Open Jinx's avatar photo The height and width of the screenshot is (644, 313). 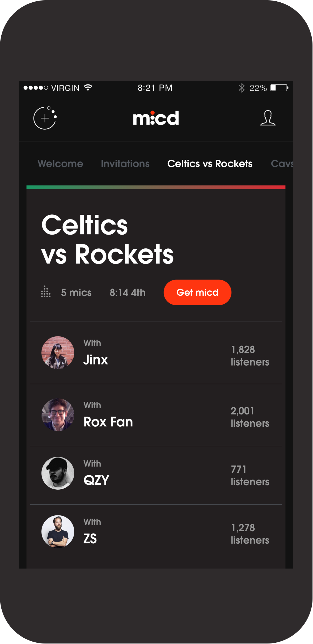pyautogui.click(x=58, y=353)
